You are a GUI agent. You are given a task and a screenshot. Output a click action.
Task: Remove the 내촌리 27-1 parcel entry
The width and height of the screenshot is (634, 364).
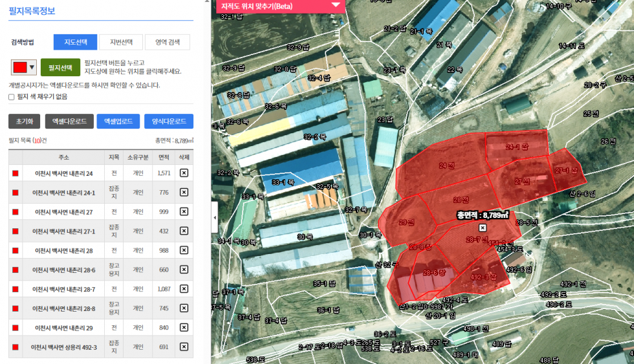[x=184, y=231]
